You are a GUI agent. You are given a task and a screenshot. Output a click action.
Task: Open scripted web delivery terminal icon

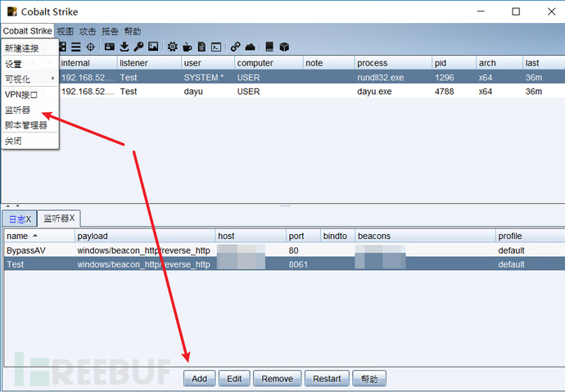click(216, 47)
